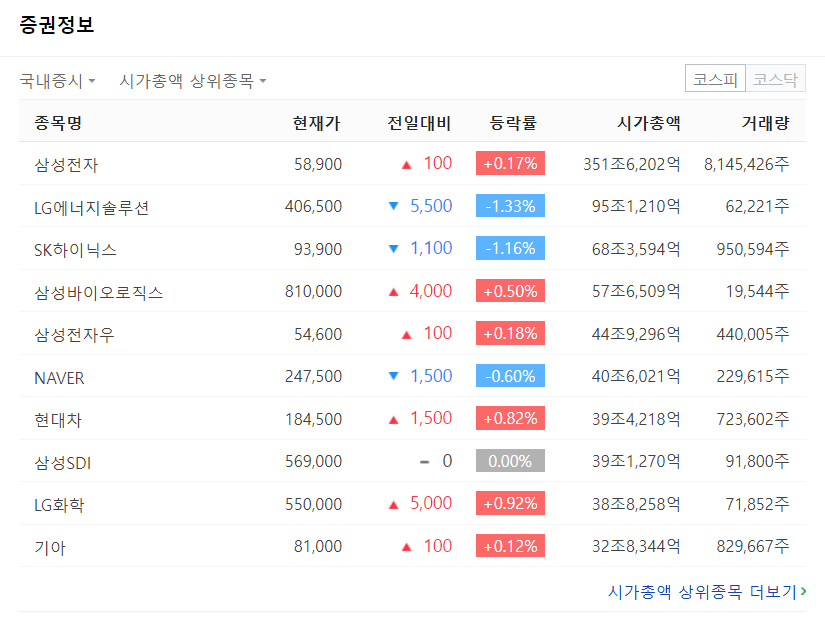
Task: Click the 전일대비 column header
Action: (x=419, y=123)
